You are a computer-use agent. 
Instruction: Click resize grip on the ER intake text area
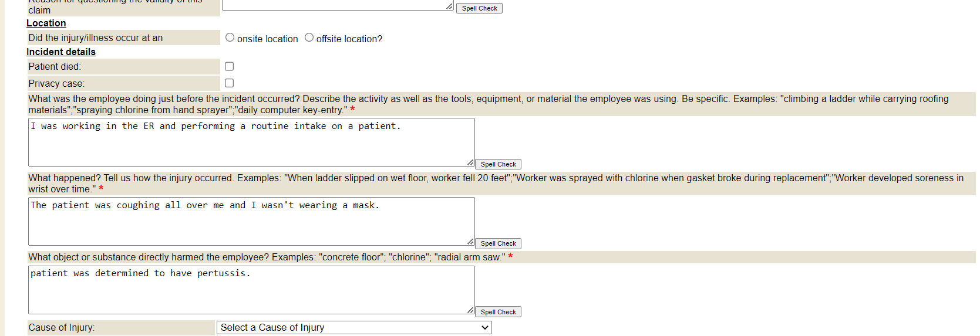click(470, 162)
